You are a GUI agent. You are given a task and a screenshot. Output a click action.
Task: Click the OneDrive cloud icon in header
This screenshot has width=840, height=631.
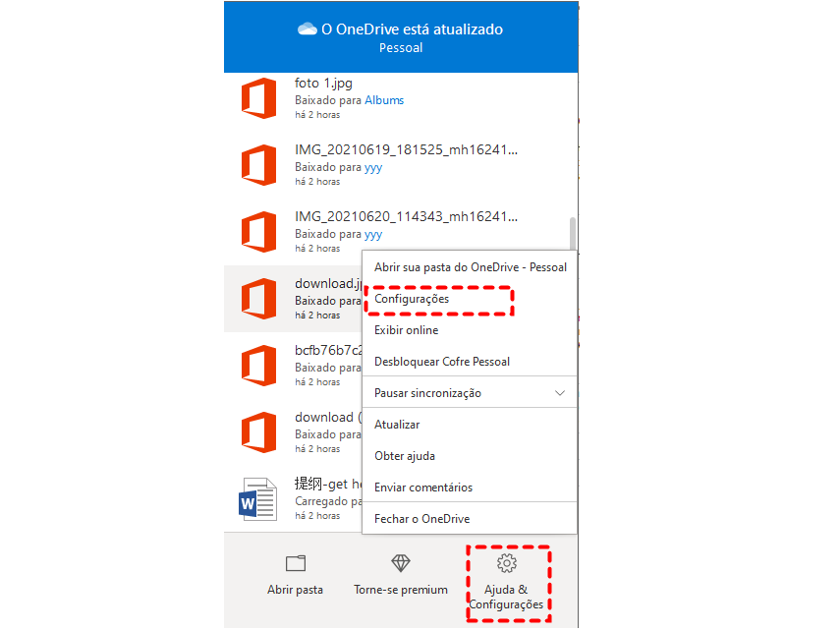[x=308, y=29]
